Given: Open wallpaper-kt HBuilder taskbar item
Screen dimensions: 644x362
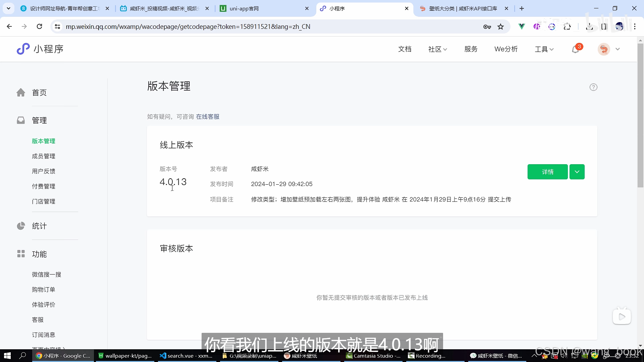Looking at the screenshot, I should (125, 356).
